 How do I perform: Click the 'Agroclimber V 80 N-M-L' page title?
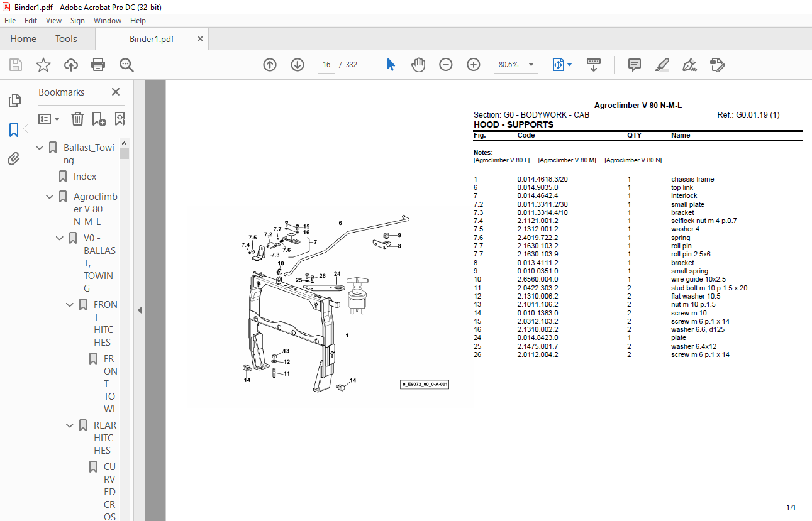pyautogui.click(x=638, y=106)
